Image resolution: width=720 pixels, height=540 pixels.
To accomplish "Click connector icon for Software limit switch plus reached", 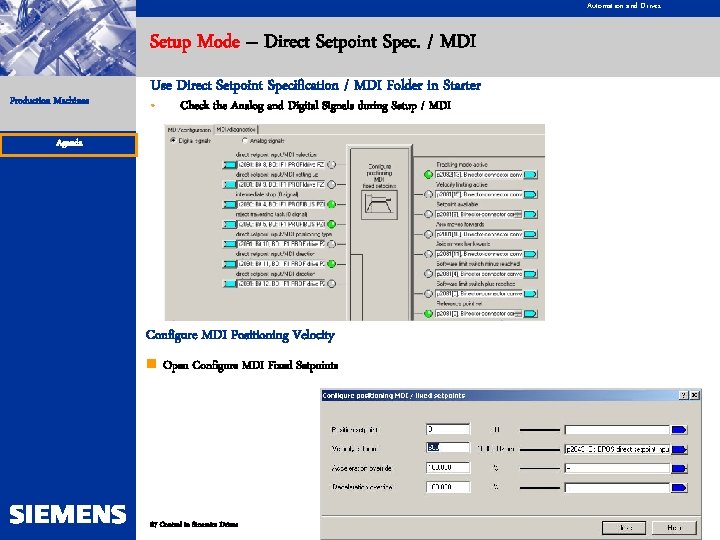I will (x=530, y=294).
